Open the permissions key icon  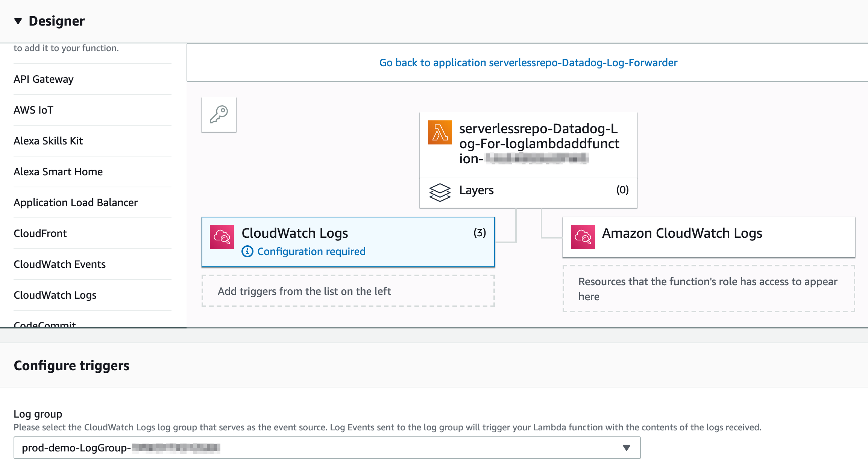click(x=219, y=114)
